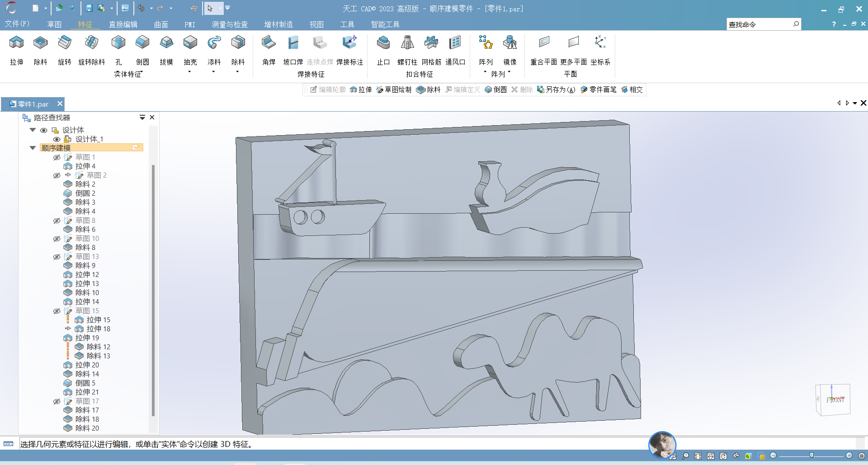Viewport: 868px width, 465px height.
Task: Click zoom out minus on status bar slider
Action: coord(773,456)
